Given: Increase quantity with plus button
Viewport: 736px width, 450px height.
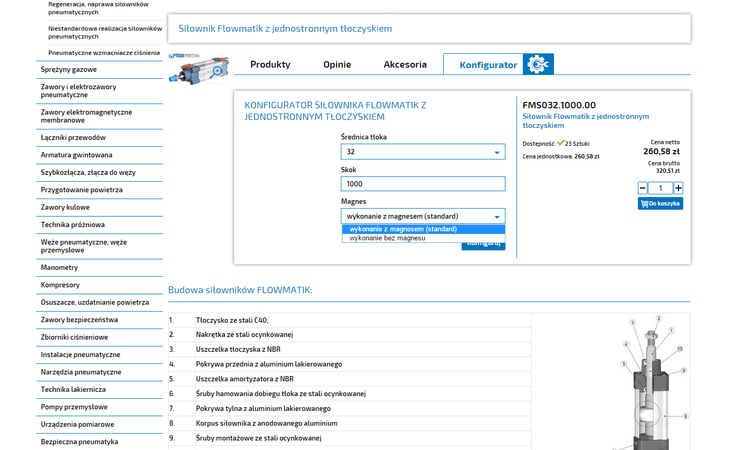Looking at the screenshot, I should 678,188.
